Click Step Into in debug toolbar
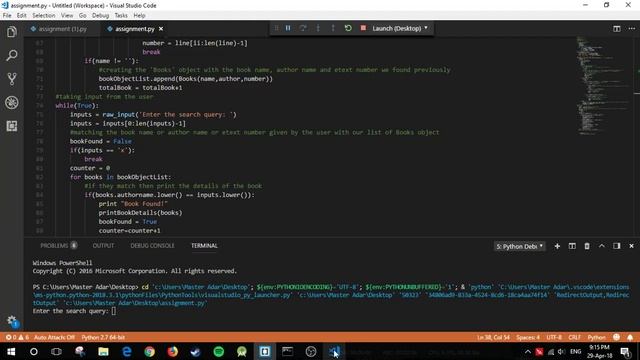 click(318, 28)
